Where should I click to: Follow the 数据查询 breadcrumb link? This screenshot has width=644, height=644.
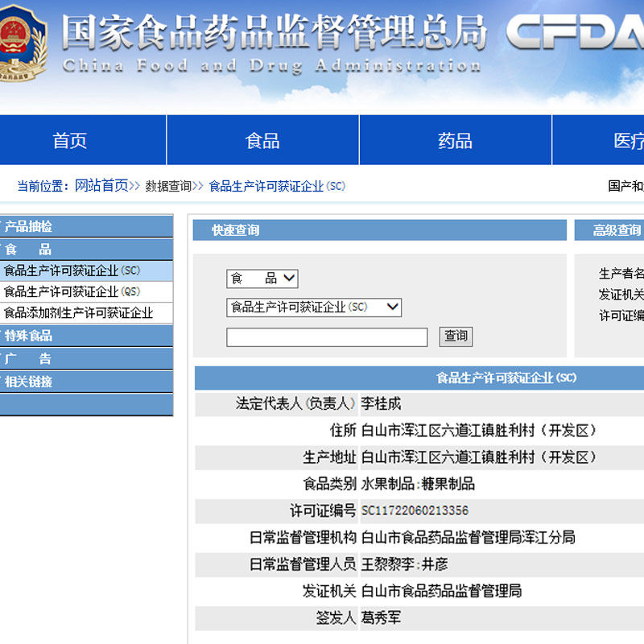[168, 186]
